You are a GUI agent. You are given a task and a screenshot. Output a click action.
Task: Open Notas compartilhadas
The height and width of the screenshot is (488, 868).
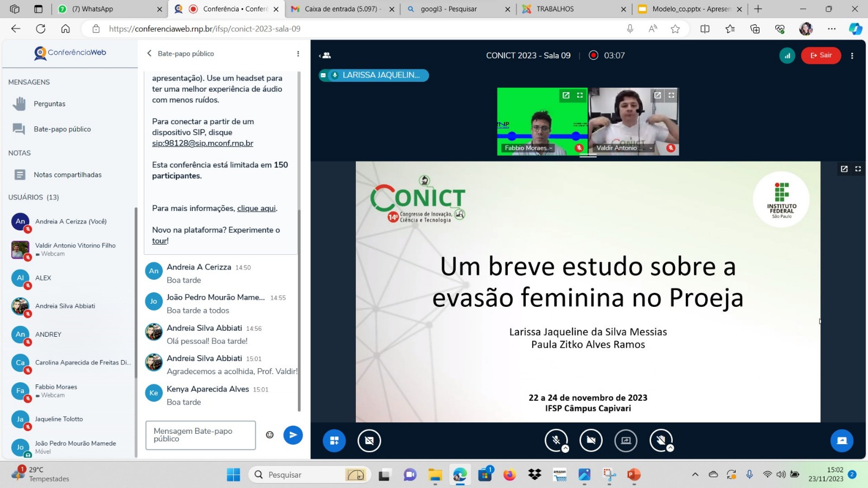coord(67,175)
